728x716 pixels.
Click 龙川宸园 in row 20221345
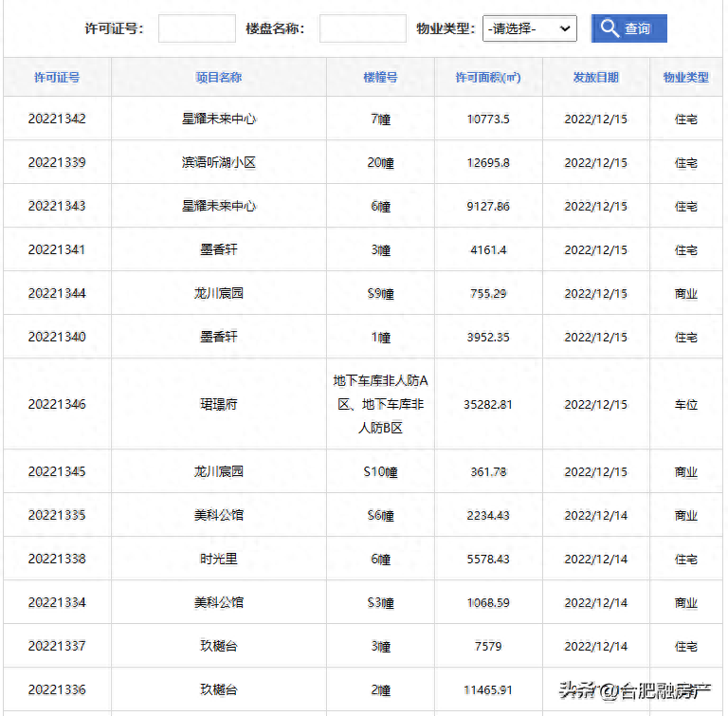pyautogui.click(x=219, y=471)
